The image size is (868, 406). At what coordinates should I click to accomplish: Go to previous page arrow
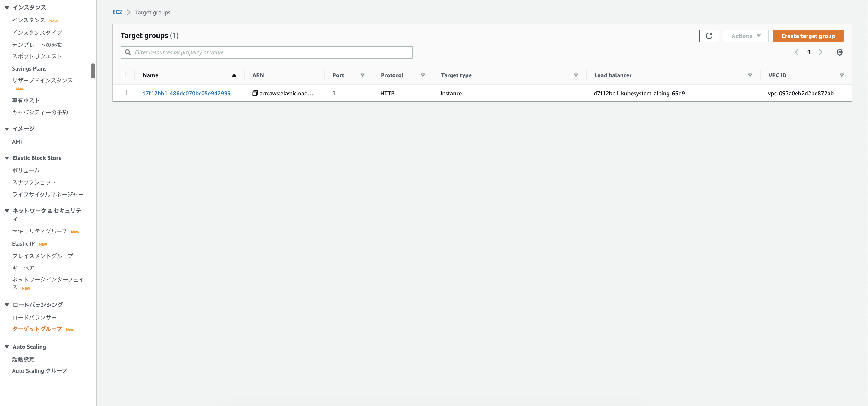797,52
